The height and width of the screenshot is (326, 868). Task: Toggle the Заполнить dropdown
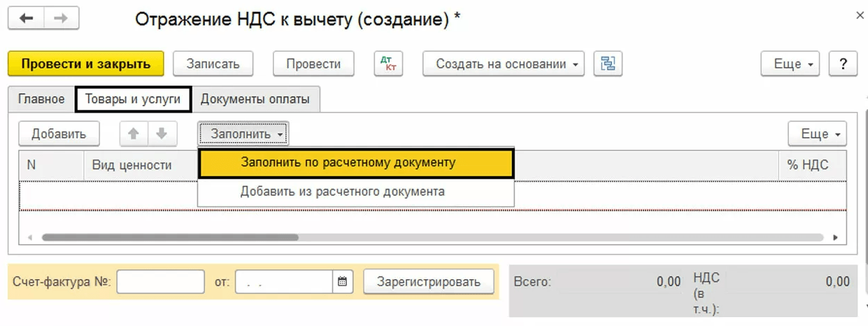pyautogui.click(x=243, y=134)
